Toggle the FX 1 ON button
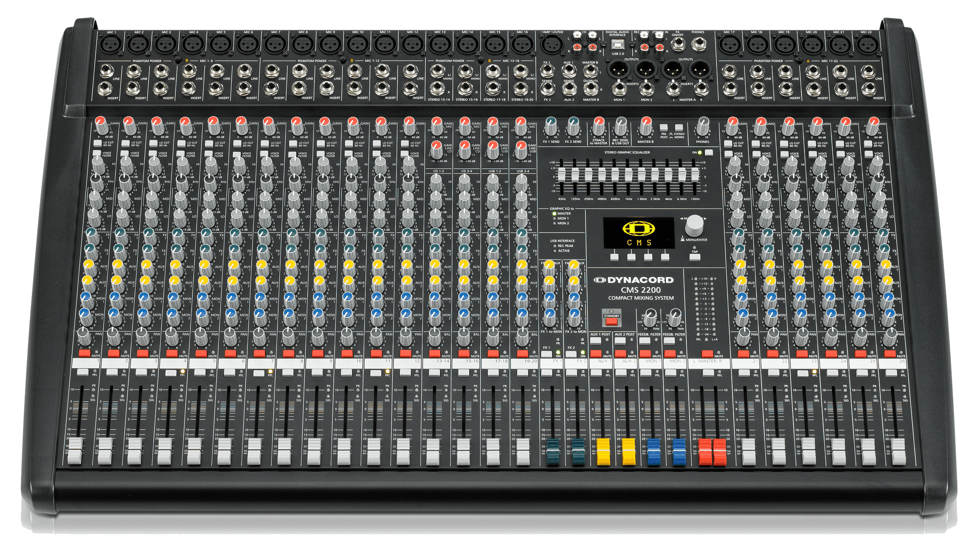This screenshot has width=980, height=560. pos(547,353)
